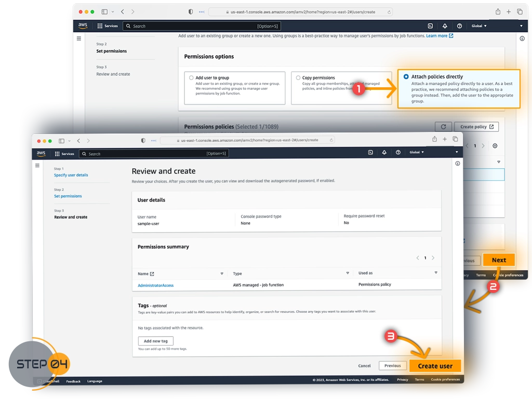Sort by the Type column arrow

pyautogui.click(x=348, y=273)
